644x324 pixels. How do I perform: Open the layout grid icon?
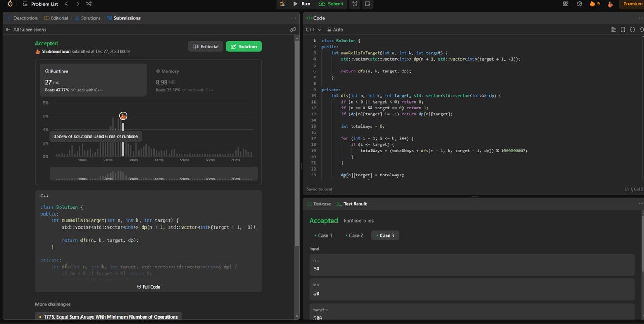coord(566,4)
